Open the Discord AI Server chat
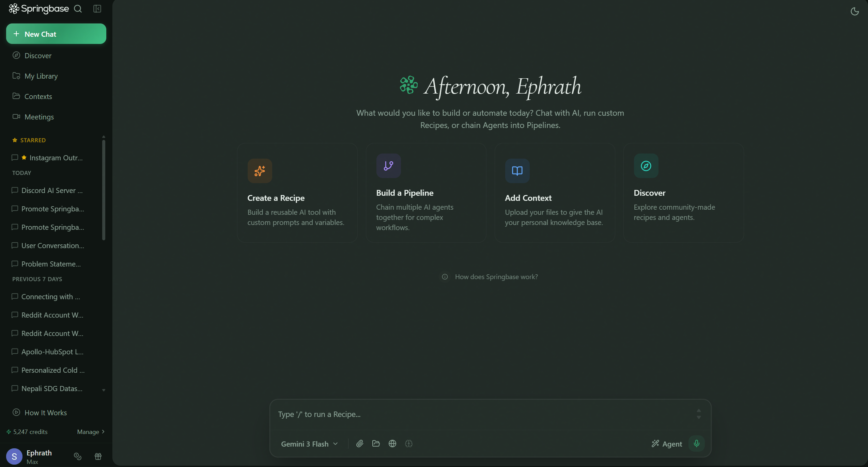Image resolution: width=868 pixels, height=467 pixels. coord(53,190)
